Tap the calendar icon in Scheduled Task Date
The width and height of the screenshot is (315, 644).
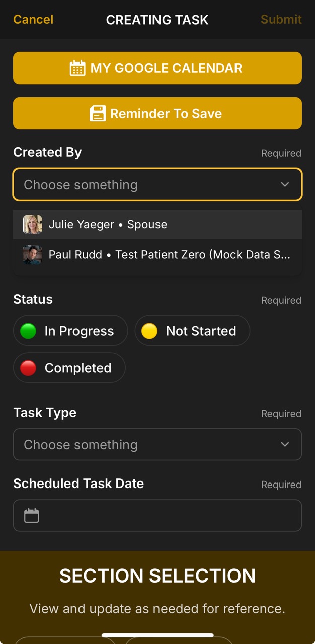pyautogui.click(x=31, y=515)
